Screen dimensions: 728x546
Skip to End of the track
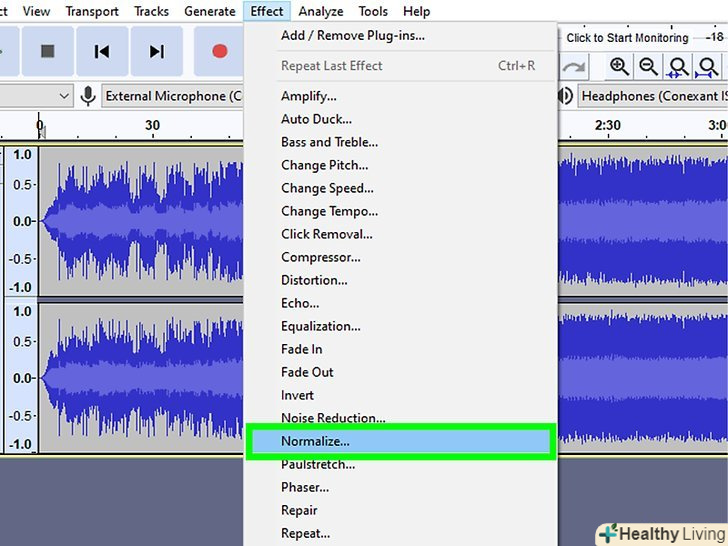[156, 51]
